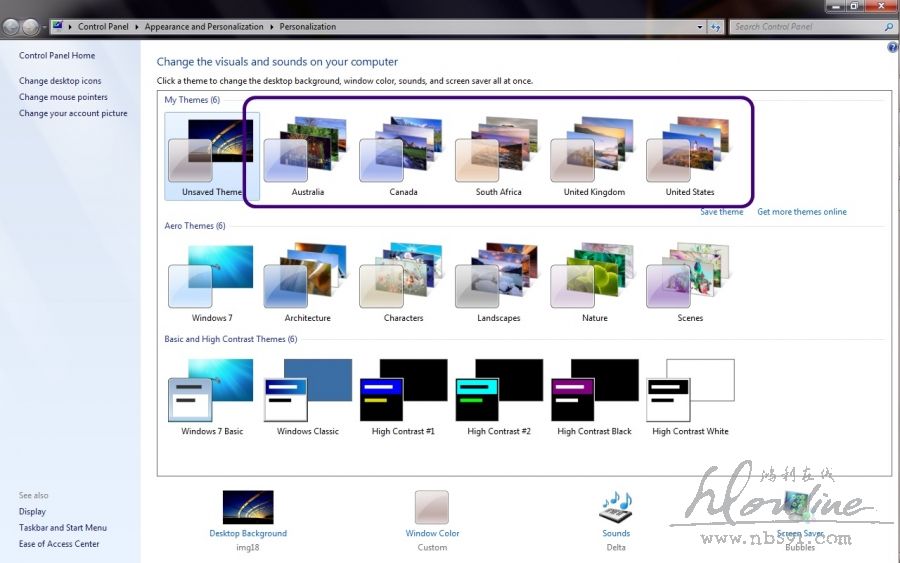Viewport: 900px width, 563px height.
Task: Click the Search Control Panel field
Action: [806, 27]
